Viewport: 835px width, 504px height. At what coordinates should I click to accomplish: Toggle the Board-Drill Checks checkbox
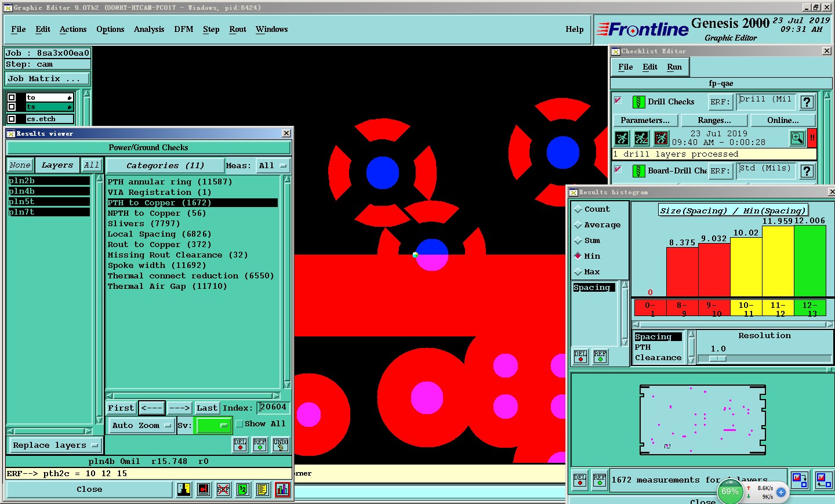(618, 169)
